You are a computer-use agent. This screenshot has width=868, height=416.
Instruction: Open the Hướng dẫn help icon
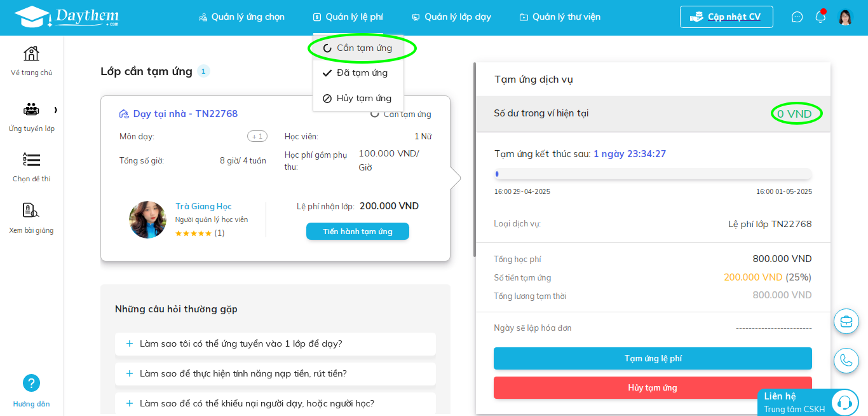pos(31,383)
